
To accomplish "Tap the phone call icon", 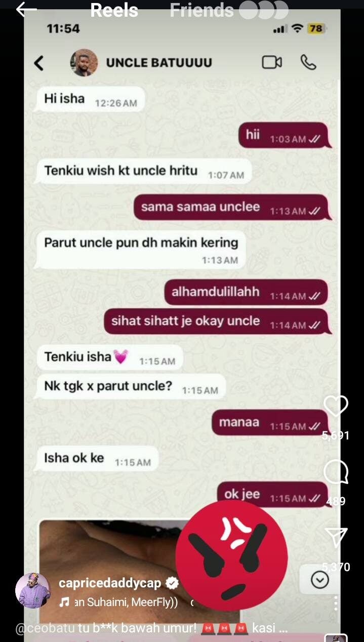I will pyautogui.click(x=308, y=62).
